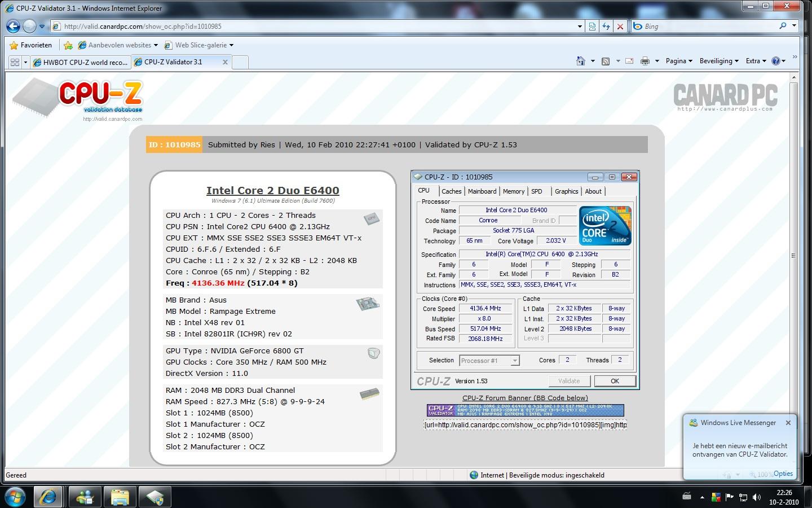812x508 pixels.
Task: Click the CPU-Z Validator forum banner image
Action: click(x=525, y=410)
